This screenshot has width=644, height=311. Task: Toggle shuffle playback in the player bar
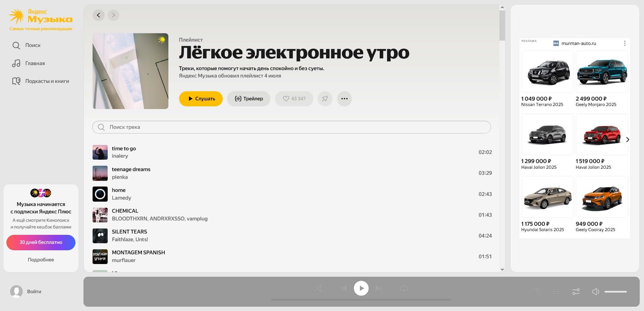click(x=318, y=288)
